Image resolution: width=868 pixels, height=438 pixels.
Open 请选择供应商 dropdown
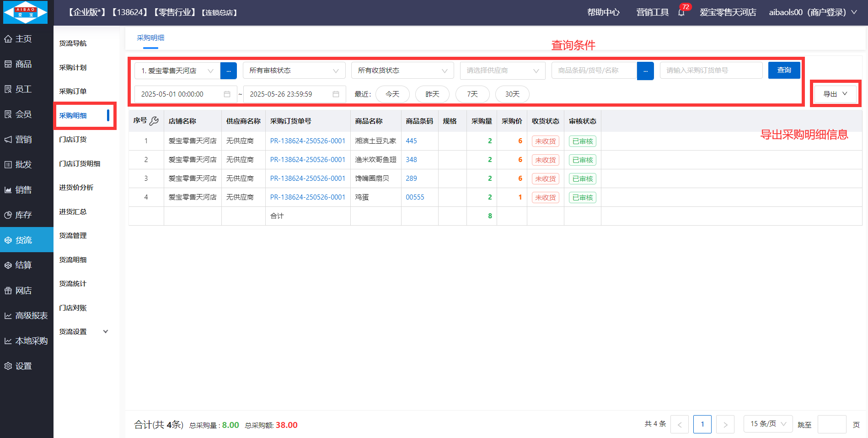503,70
